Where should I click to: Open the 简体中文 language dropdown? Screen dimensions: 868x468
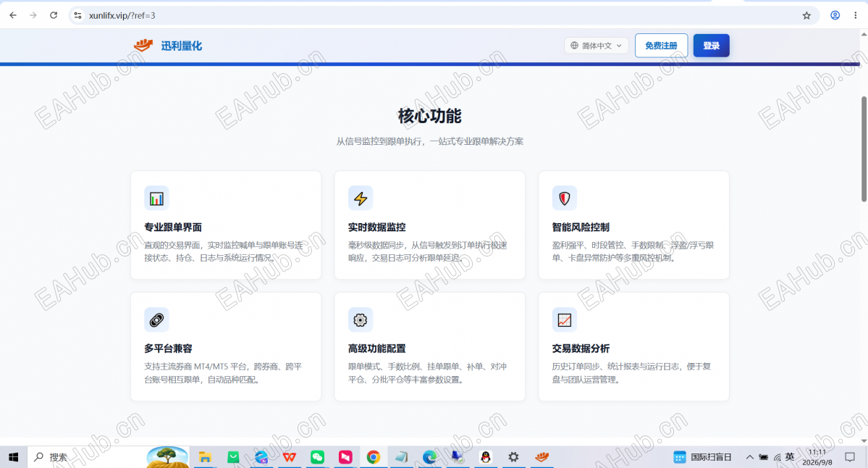click(x=597, y=46)
